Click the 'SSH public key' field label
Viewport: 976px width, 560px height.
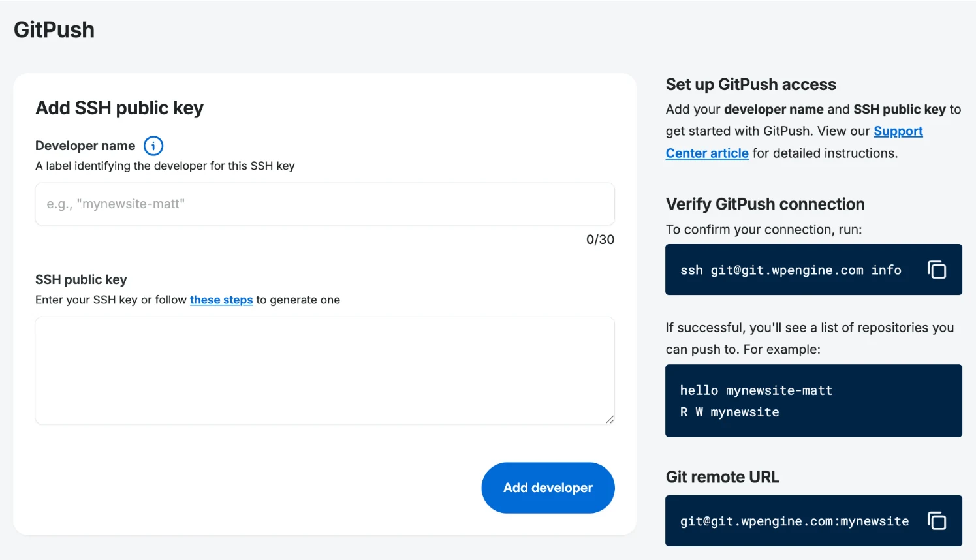[81, 279]
